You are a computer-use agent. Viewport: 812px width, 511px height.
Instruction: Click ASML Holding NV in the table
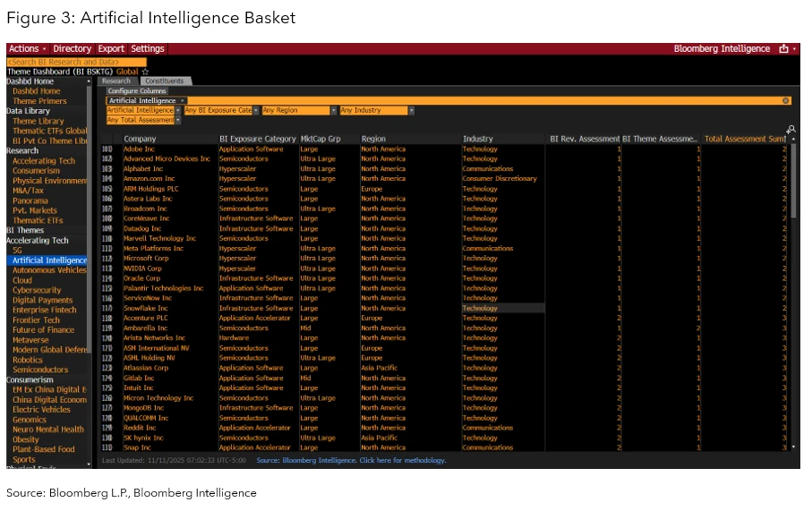[x=150, y=358]
